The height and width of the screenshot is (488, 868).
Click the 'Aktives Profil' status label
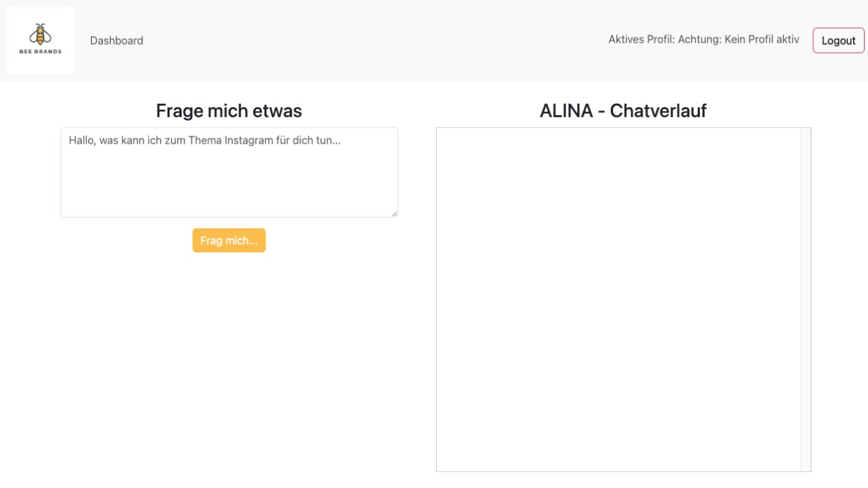[x=640, y=39]
